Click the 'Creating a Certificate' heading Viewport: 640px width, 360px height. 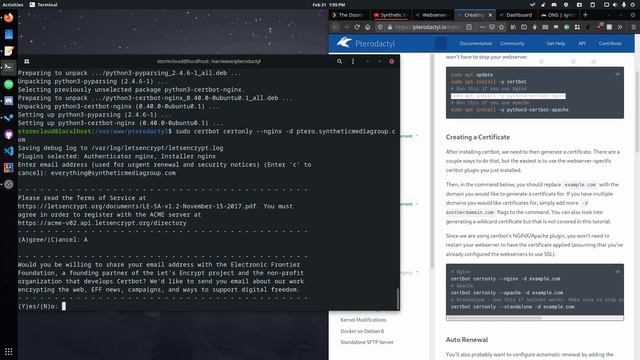click(x=478, y=137)
